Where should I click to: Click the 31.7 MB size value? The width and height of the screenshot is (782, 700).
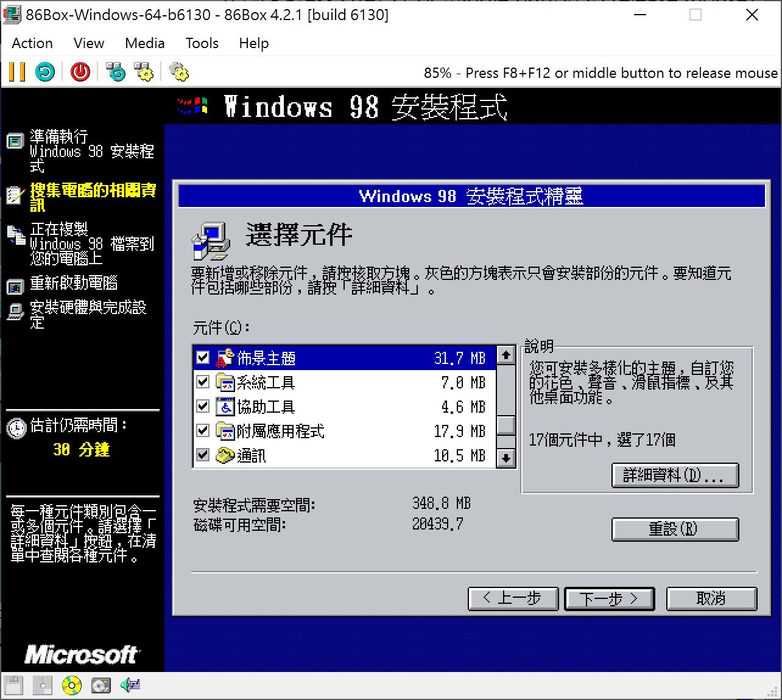[460, 358]
